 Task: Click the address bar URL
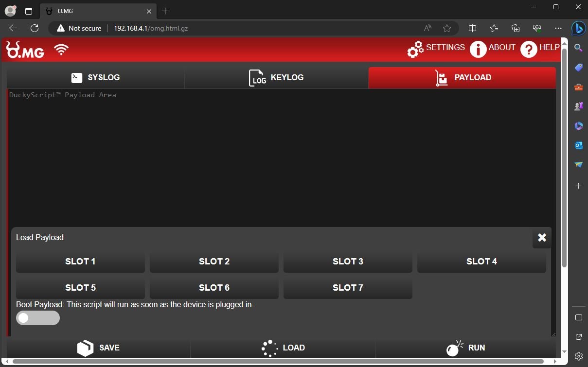(151, 28)
